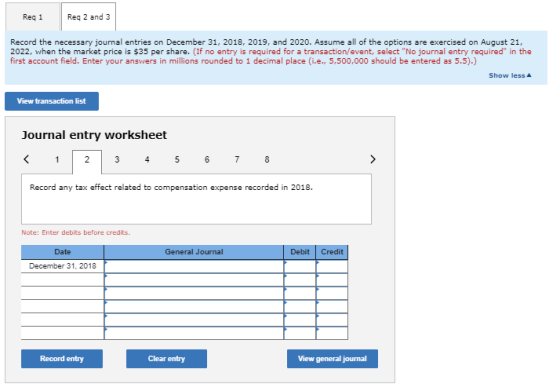560x391 pixels.
Task: Click the last row Debit cell
Action: point(300,333)
